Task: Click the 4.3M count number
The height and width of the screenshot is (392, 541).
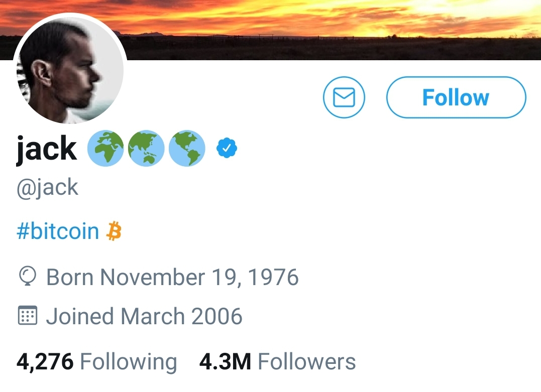Action: (225, 362)
